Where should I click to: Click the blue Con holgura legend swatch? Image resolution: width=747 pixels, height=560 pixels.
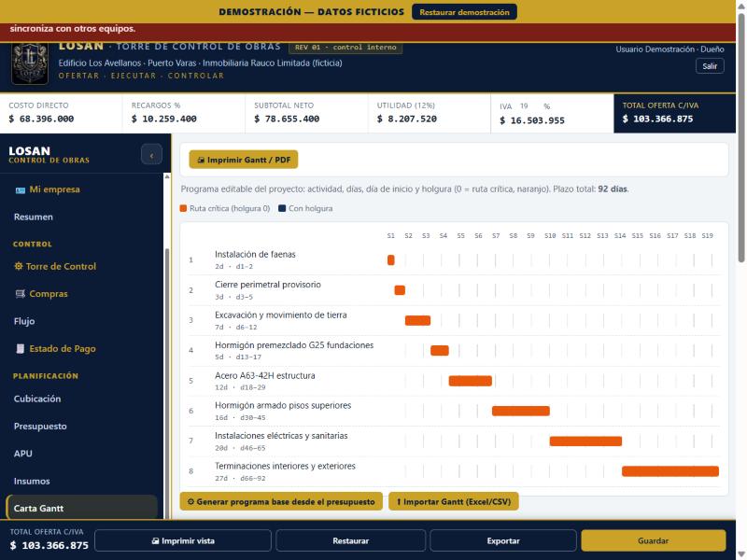click(x=282, y=208)
